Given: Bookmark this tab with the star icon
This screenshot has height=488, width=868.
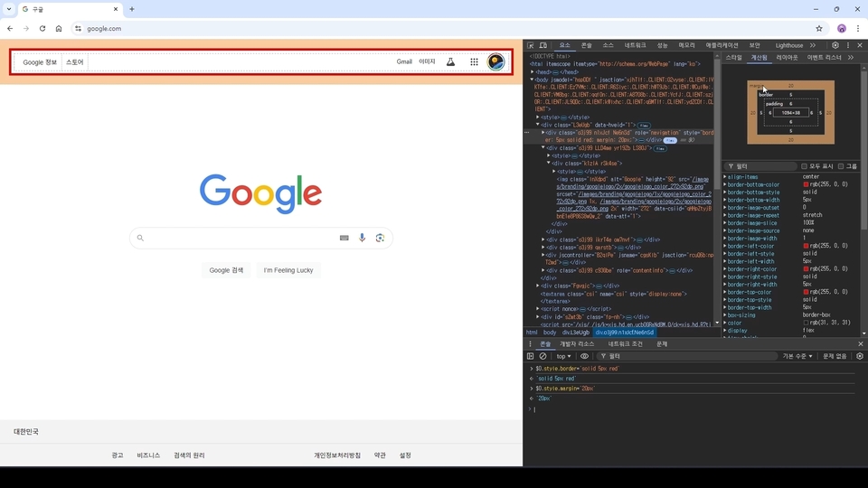Looking at the screenshot, I should 819,29.
